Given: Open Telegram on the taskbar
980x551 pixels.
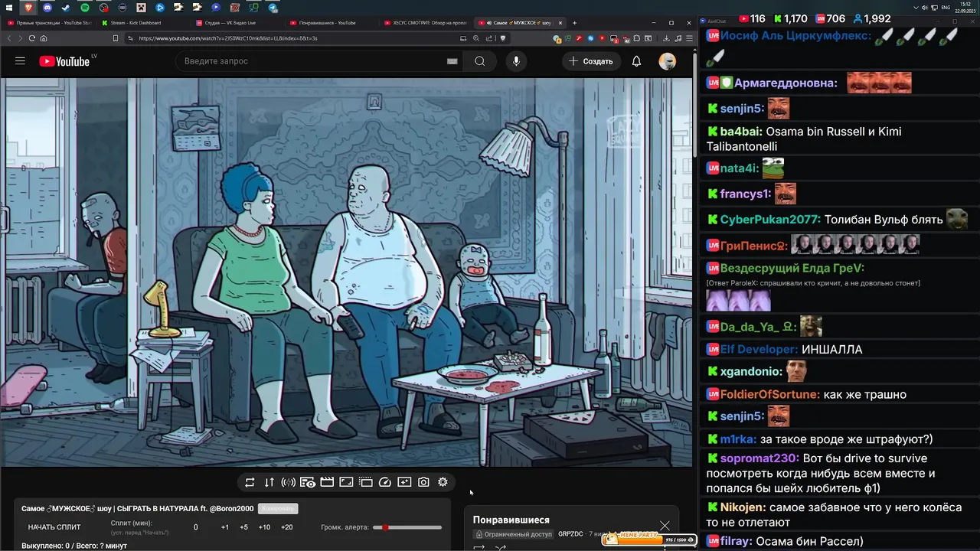Looking at the screenshot, I should click(273, 7).
